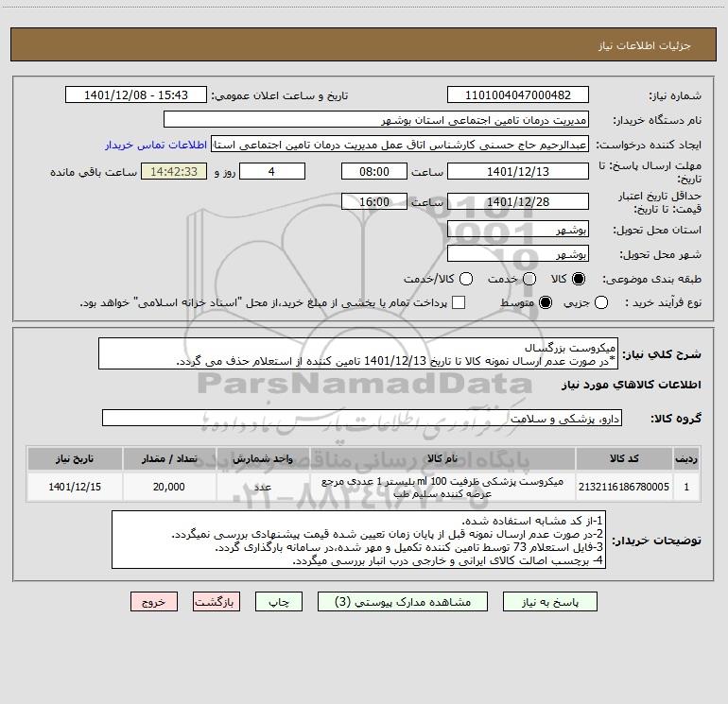Click the چاپ print button
The height and width of the screenshot is (704, 728).
(279, 601)
